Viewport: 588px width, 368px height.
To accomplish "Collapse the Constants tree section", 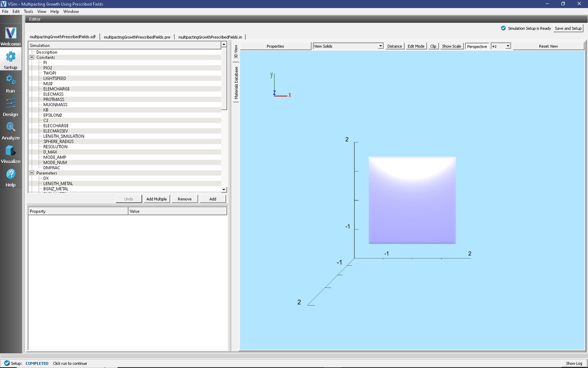I will click(x=32, y=57).
